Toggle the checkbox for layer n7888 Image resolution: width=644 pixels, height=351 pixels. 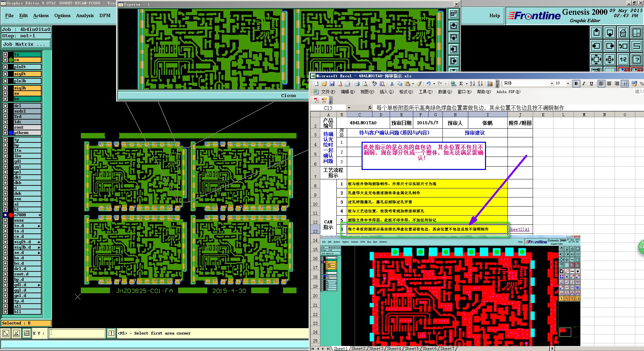click(x=5, y=215)
